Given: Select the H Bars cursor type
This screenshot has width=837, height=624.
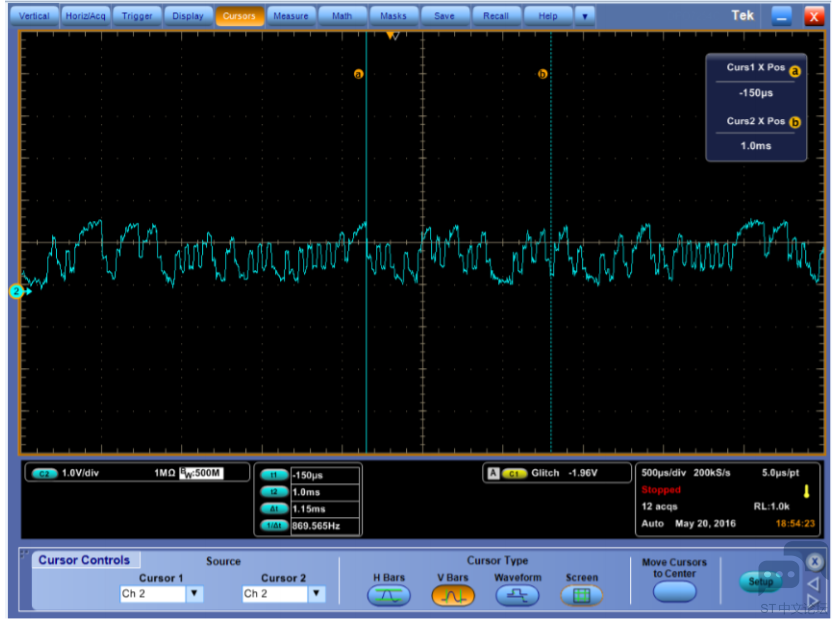Looking at the screenshot, I should (x=389, y=596).
